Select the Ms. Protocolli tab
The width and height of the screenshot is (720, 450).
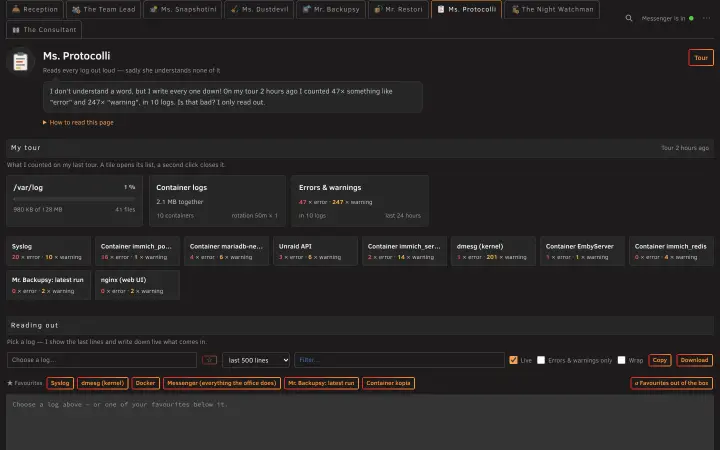tap(466, 9)
